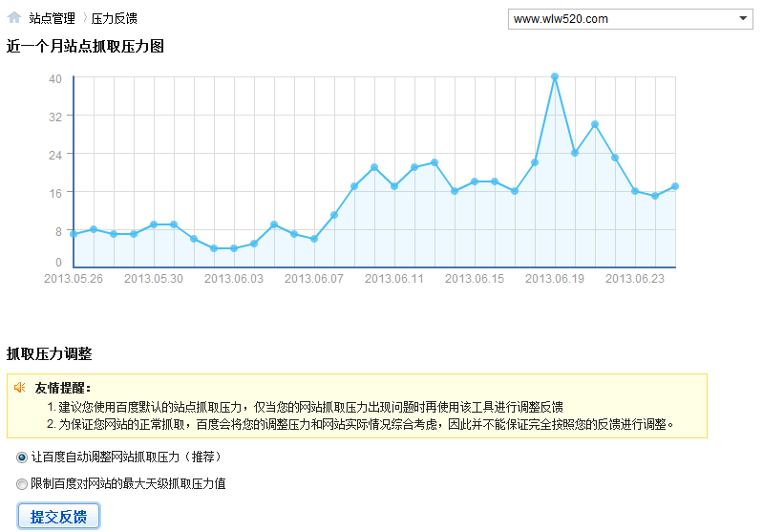This screenshot has width=763, height=532.
Task: Click the data point above 2013.06.03
Action: coord(234,248)
